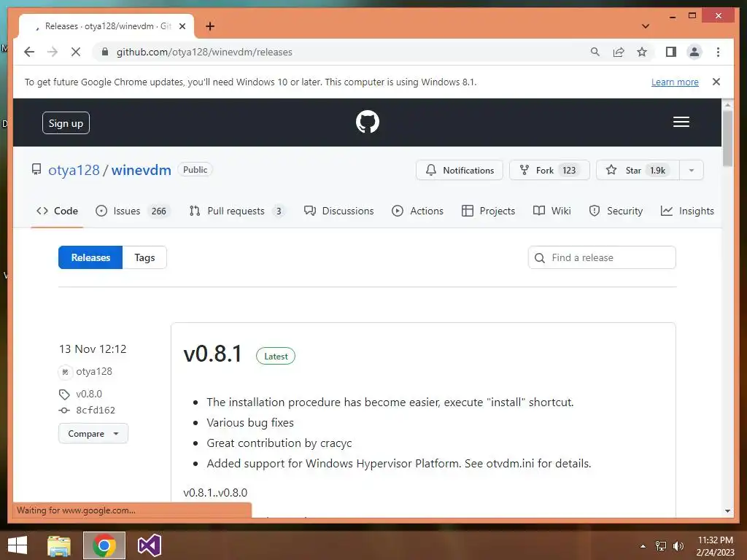Viewport: 747px width, 560px height.
Task: Click the taskbar clock and date
Action: tap(715, 546)
